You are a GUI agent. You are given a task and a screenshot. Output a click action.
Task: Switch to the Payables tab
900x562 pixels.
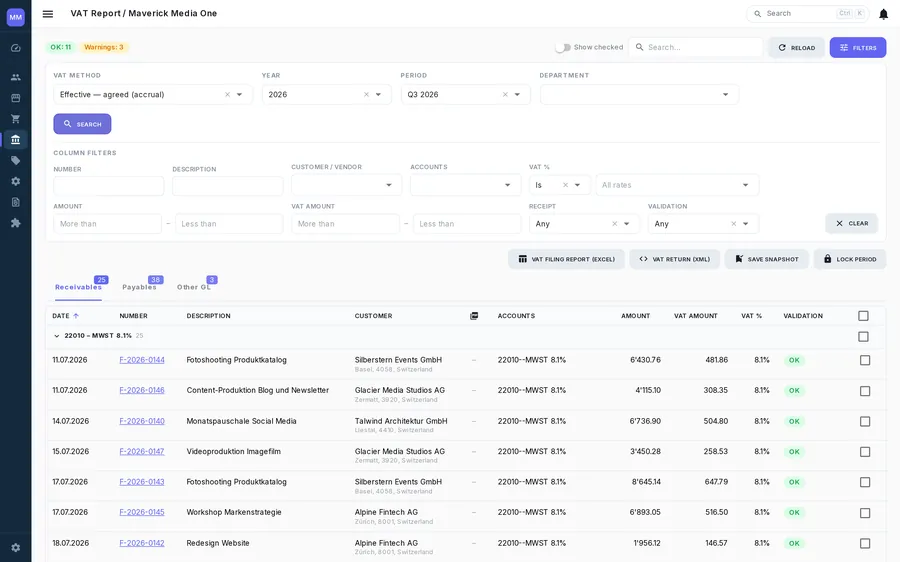pos(139,287)
